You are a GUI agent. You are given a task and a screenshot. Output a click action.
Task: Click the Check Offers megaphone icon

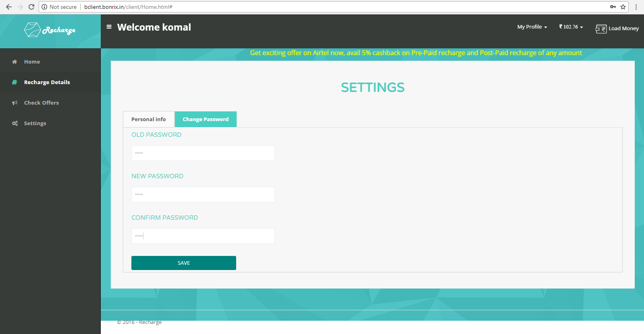(x=15, y=103)
